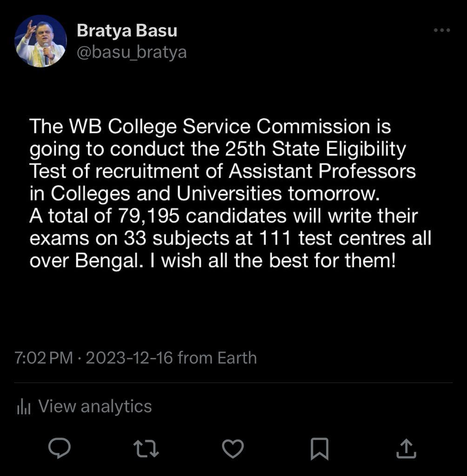
Task: Click the analytics bar chart icon
Action: pyautogui.click(x=23, y=407)
